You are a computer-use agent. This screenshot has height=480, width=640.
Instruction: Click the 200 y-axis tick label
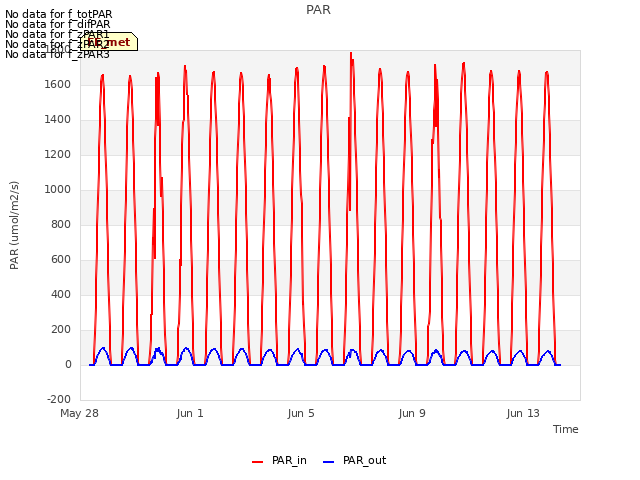(61, 329)
